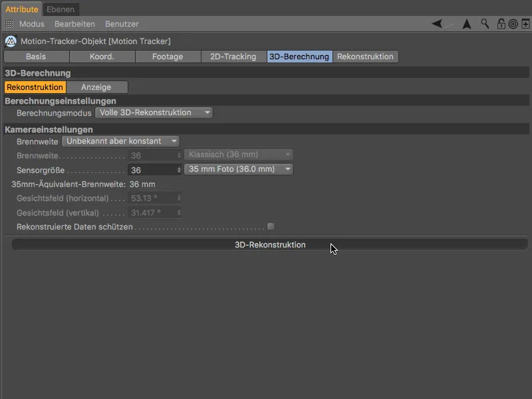This screenshot has width=532, height=399.
Task: Select the Basis tab
Action: click(x=37, y=57)
